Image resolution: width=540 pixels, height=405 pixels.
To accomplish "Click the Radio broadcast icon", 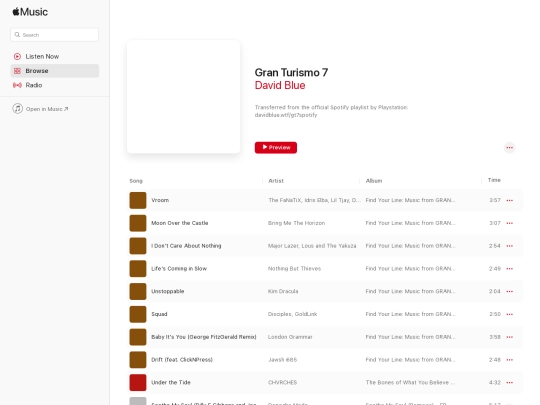I will tap(17, 85).
